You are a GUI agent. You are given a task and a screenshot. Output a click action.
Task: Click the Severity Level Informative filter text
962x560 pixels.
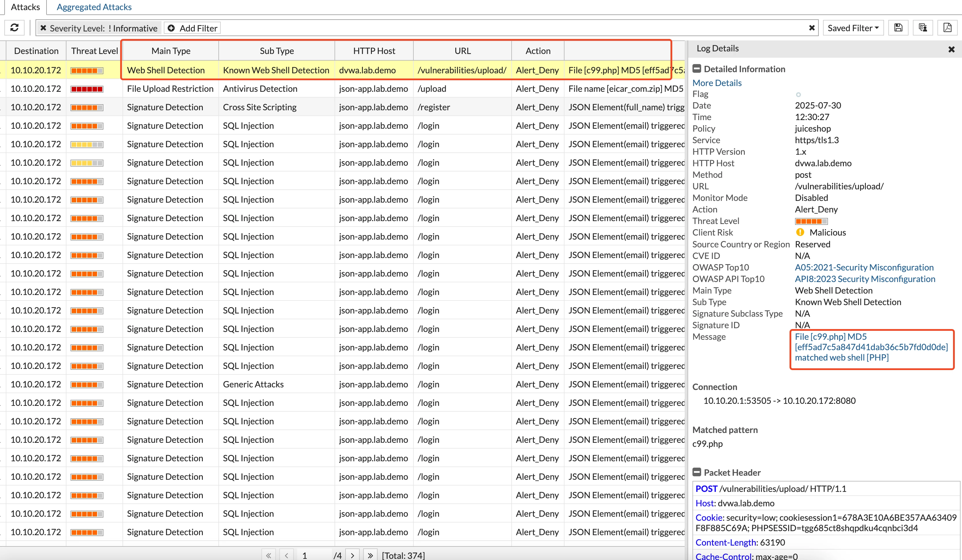point(103,28)
